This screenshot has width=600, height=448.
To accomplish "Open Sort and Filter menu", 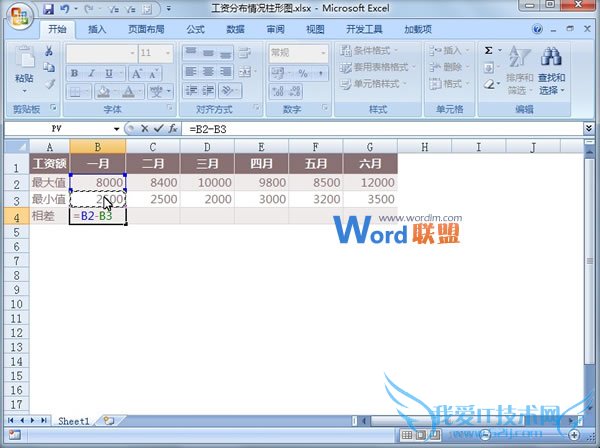I will tap(520, 71).
